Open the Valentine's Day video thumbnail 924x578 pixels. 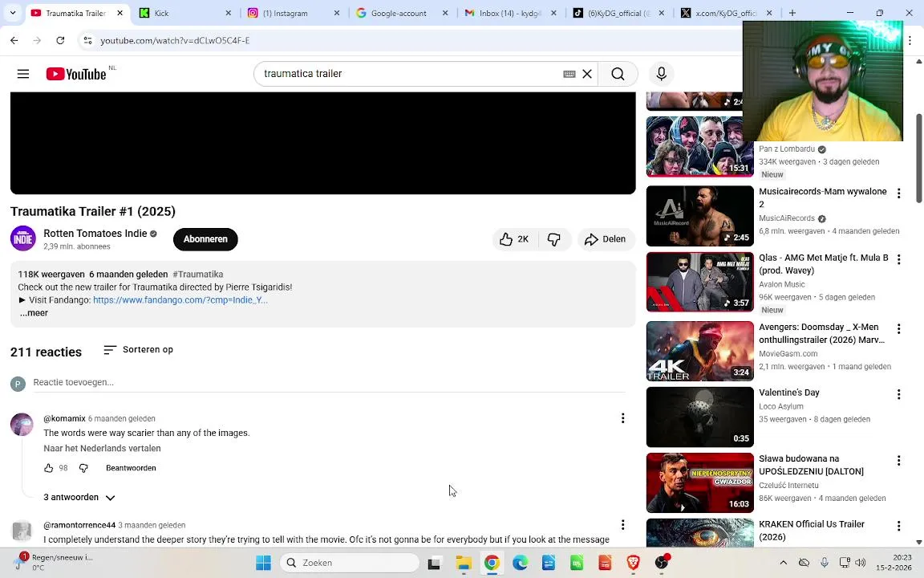700,417
